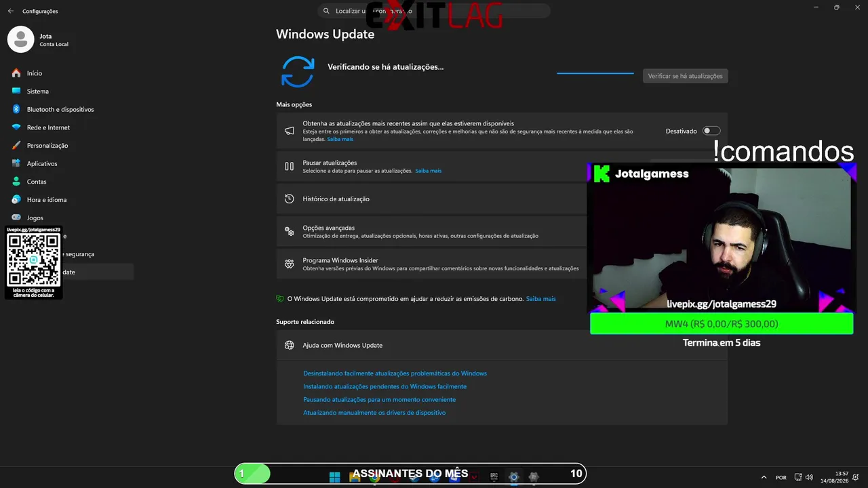The image size is (868, 488).
Task: Click Saiba mais about carbon emissions
Action: click(541, 299)
